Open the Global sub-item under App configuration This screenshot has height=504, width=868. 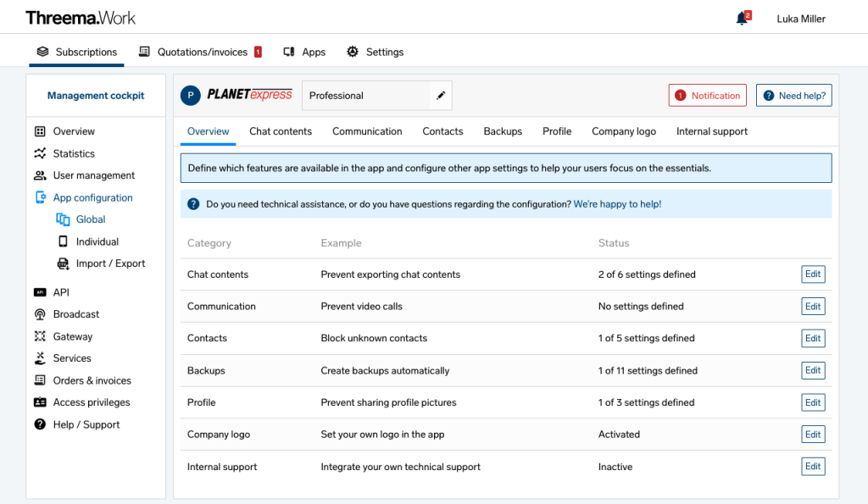[x=88, y=219]
